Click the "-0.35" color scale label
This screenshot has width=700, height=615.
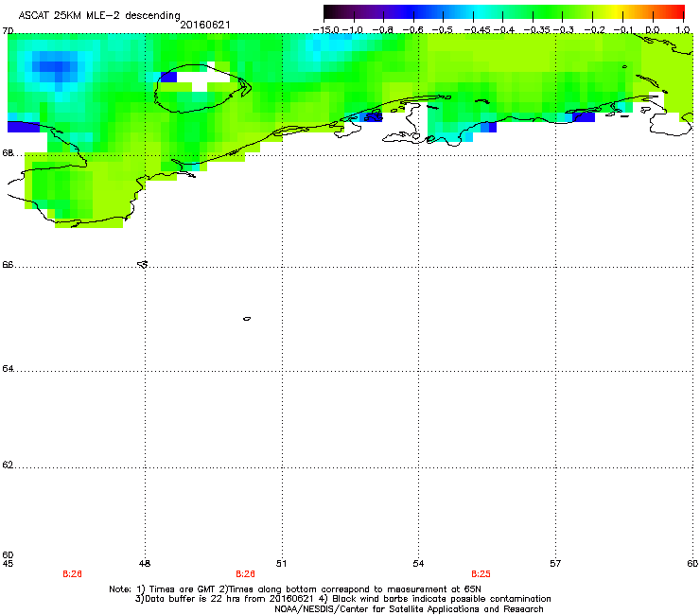pos(536,30)
